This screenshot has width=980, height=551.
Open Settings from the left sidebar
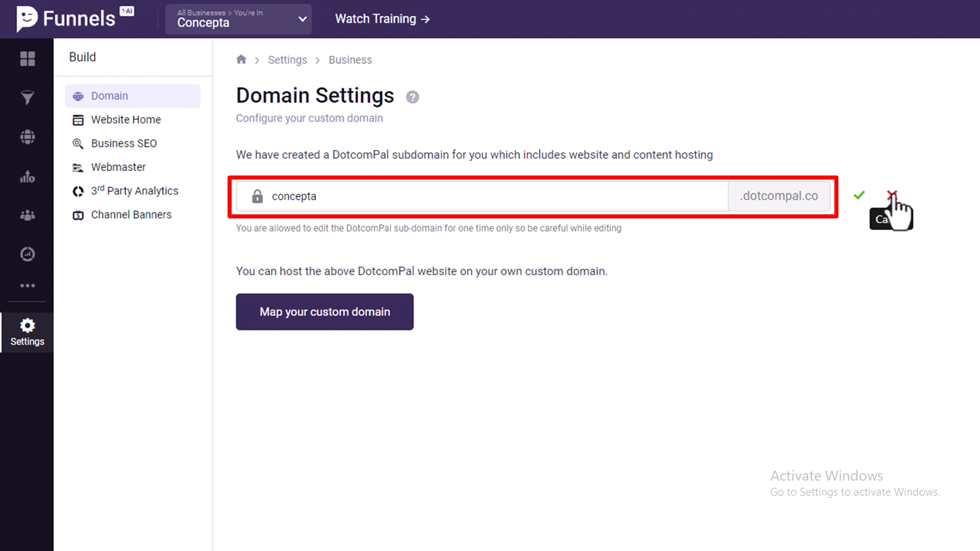pos(27,333)
